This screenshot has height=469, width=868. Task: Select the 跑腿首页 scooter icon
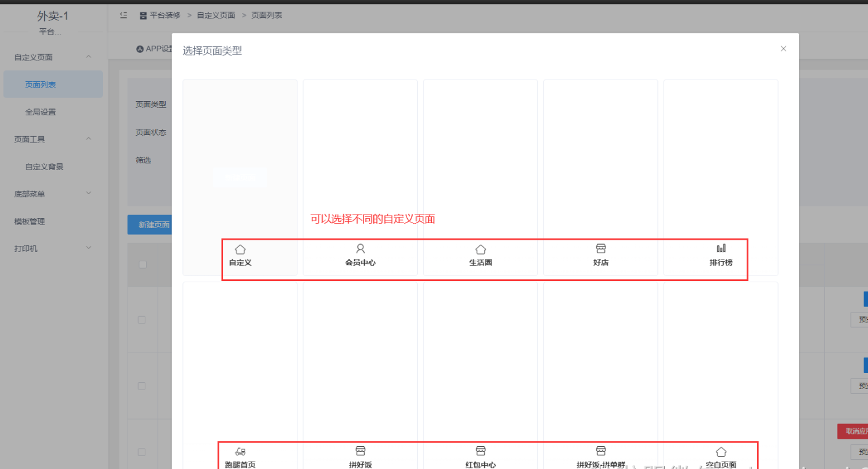click(240, 452)
